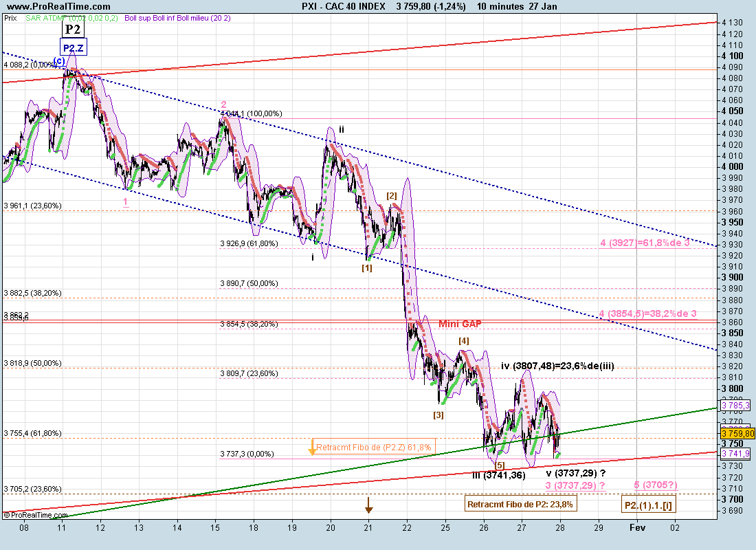Click the © ProRealTime.com copyright text

point(34,515)
